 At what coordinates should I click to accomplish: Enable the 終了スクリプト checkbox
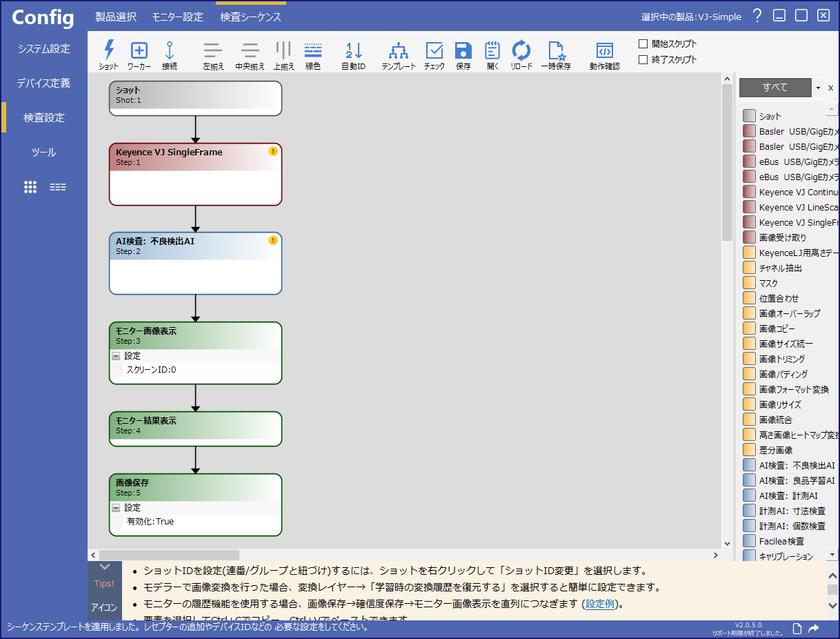pos(643,60)
